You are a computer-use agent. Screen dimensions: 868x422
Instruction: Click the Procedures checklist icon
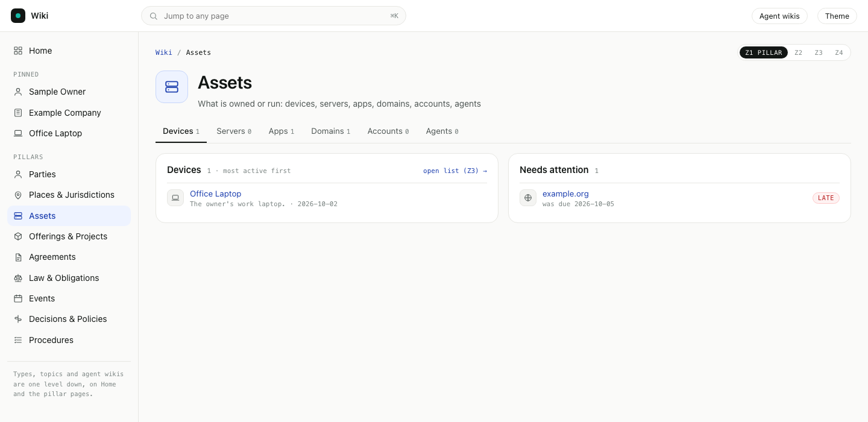(18, 340)
